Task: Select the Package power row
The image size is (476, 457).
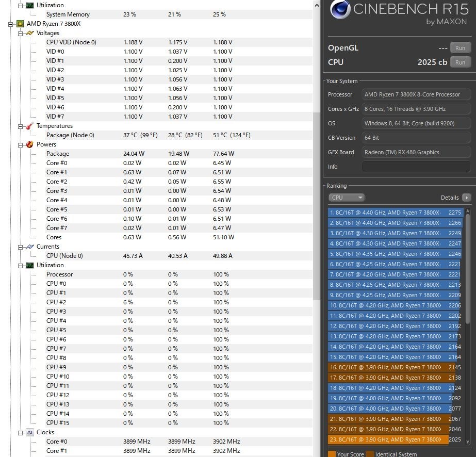Action: pyautogui.click(x=178, y=154)
